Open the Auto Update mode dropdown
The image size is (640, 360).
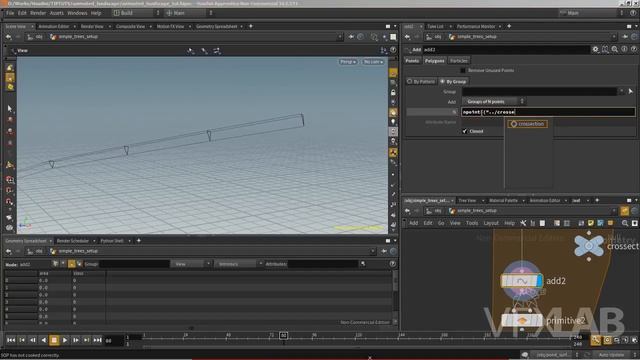[x=614, y=355]
